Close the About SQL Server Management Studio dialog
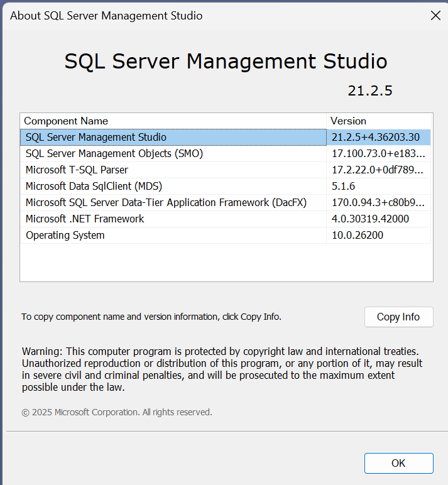This screenshot has height=485, width=448. (435, 15)
